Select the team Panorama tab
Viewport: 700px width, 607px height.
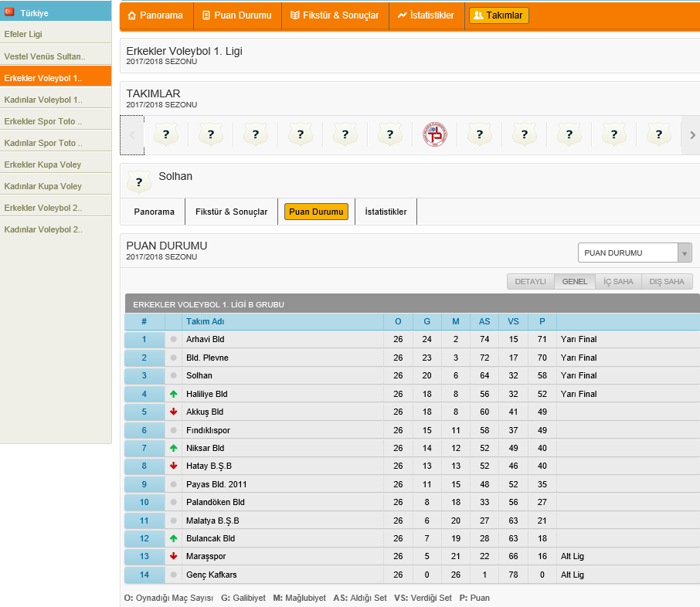154,212
